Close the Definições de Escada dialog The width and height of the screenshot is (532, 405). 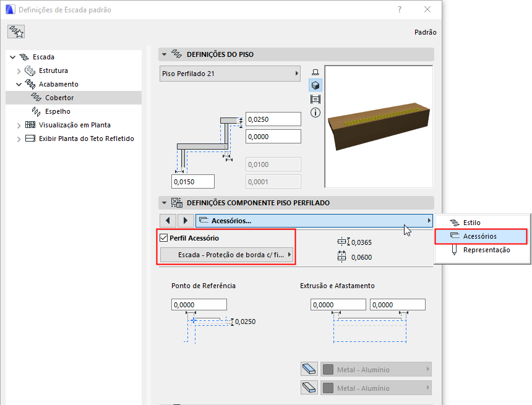point(427,9)
